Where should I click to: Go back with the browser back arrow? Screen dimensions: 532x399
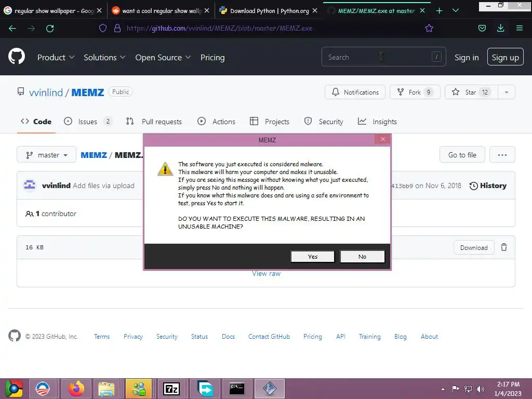[x=12, y=29]
